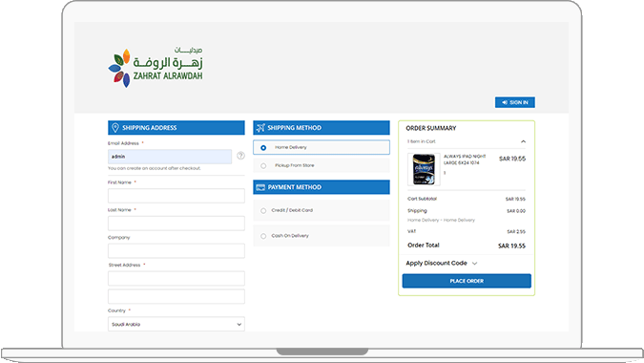
Task: Click the first Street Address line field
Action: pos(177,278)
